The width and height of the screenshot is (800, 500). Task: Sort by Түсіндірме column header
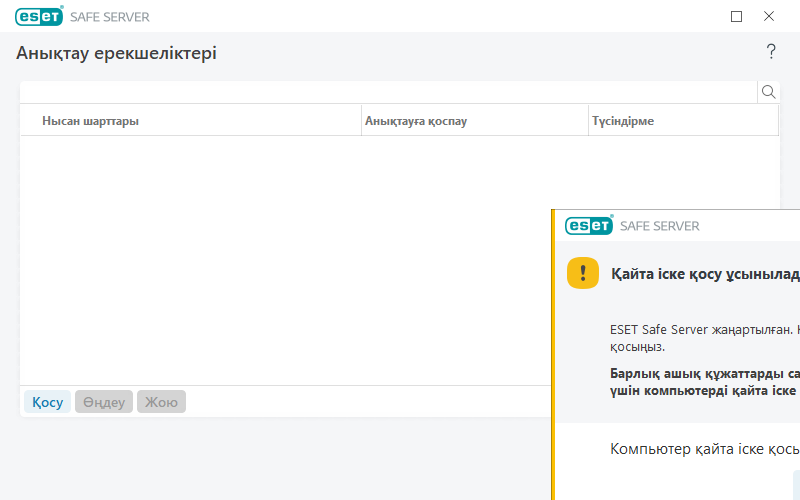pyautogui.click(x=684, y=121)
